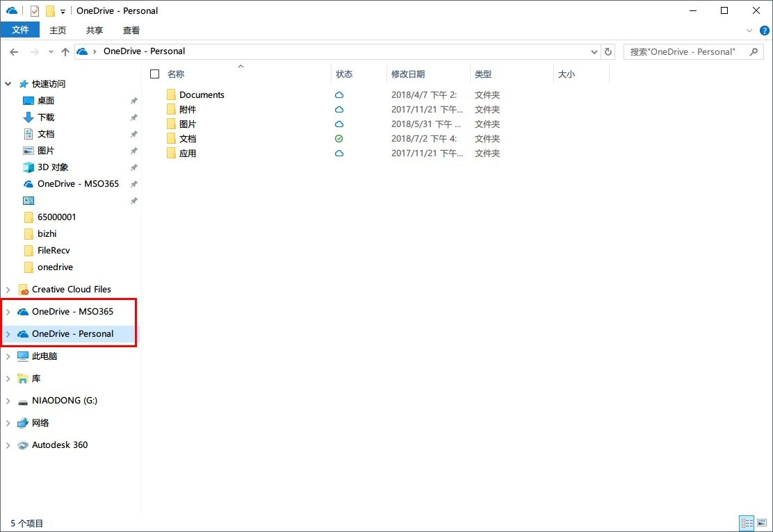
Task: Switch to details view icon in status bar
Action: click(747, 523)
